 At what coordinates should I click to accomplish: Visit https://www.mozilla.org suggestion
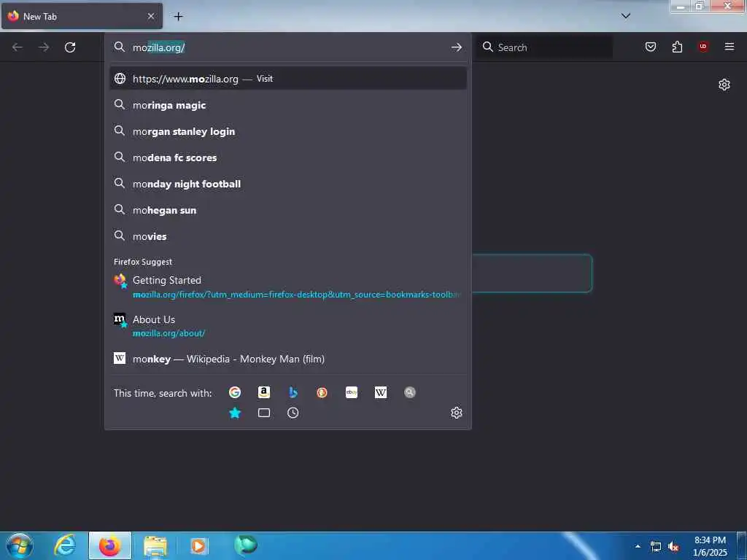point(287,79)
